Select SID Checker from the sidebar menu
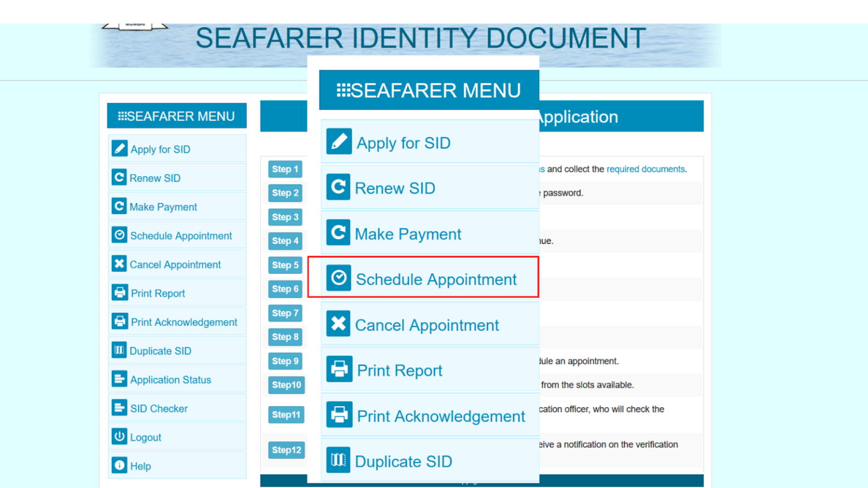This screenshot has height=488, width=868. 159,408
